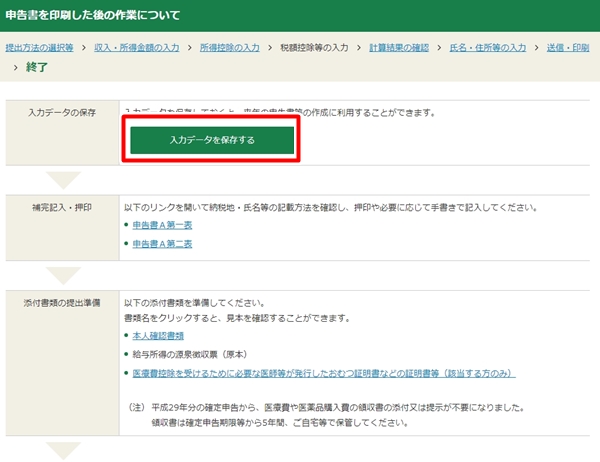Open the 医療費控除 おむつ証明書 link
The height and width of the screenshot is (462, 600).
click(x=324, y=373)
